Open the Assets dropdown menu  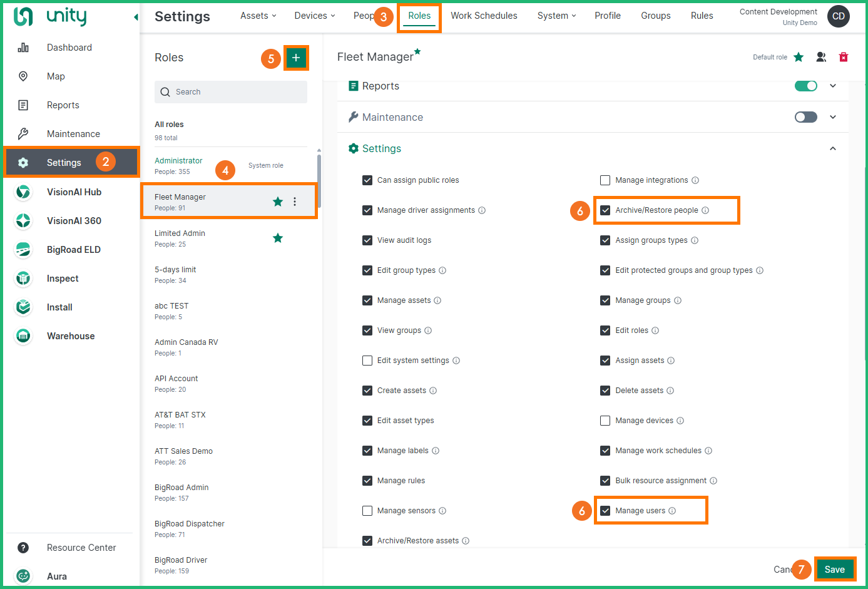258,16
